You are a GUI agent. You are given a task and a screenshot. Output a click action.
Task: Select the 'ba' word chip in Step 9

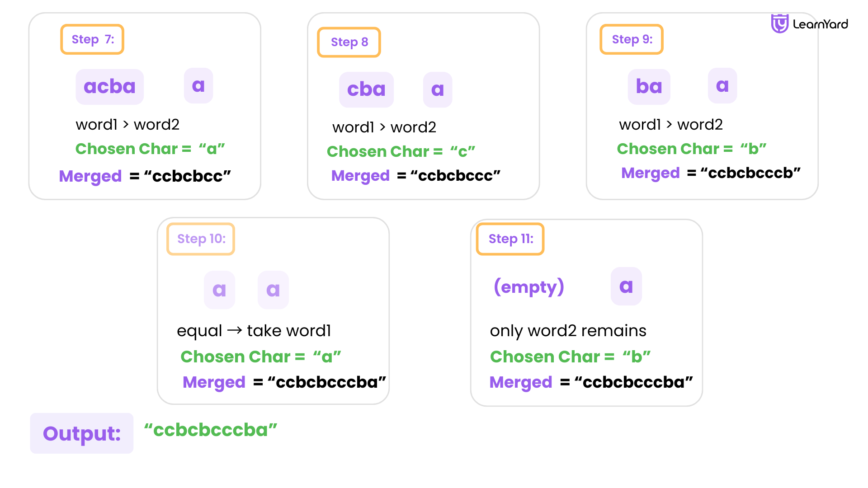click(x=649, y=86)
